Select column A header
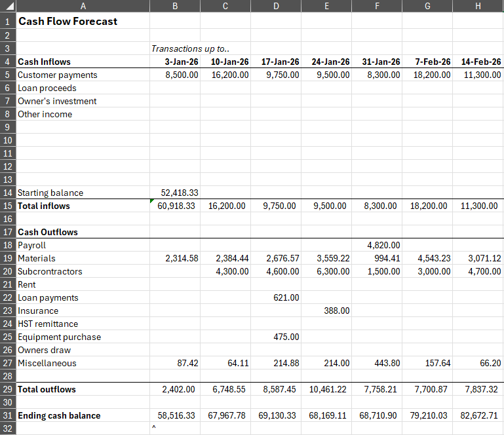 pos(83,6)
